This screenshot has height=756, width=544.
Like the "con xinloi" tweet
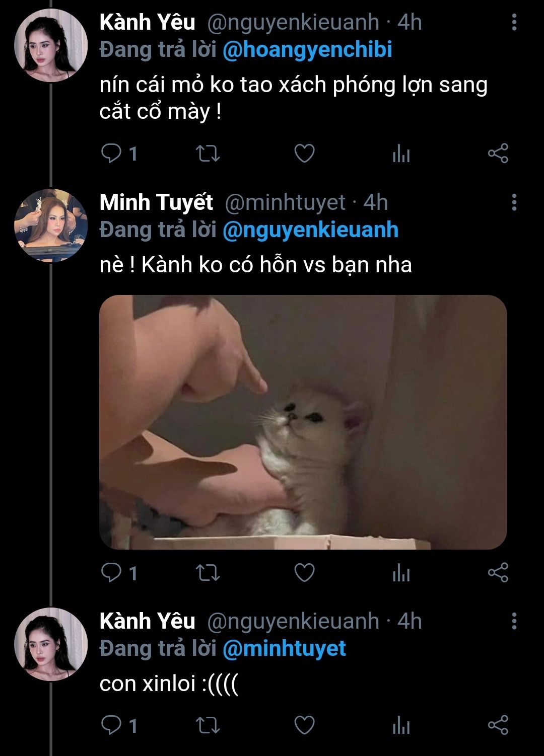[304, 725]
